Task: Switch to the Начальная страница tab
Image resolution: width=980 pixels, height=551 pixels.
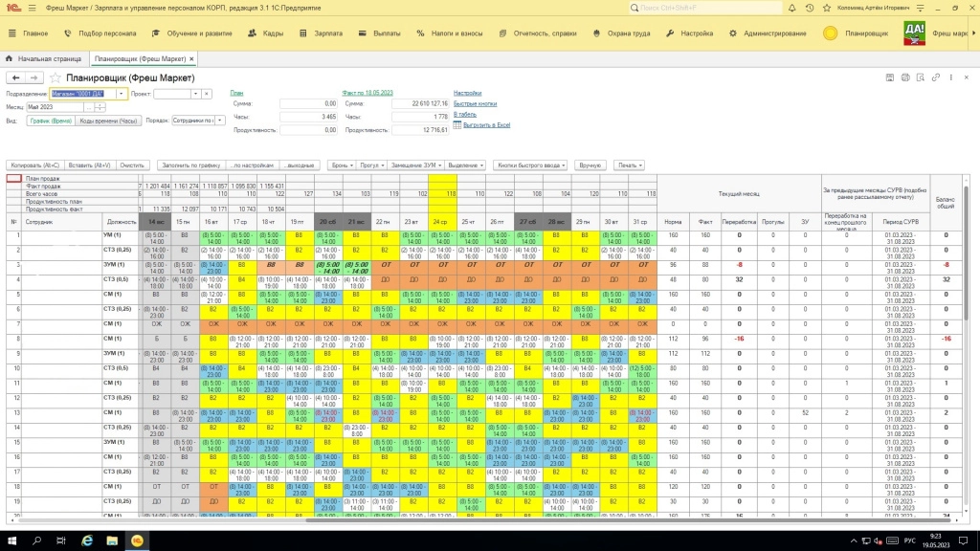Action: 48,58
